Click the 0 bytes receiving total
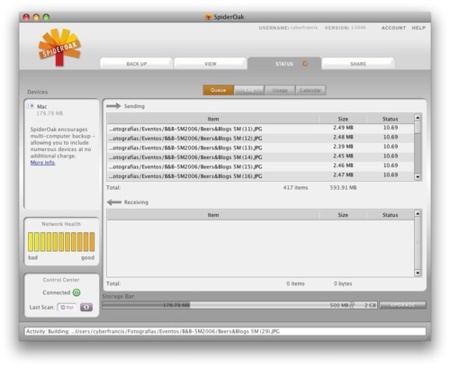 (x=343, y=284)
